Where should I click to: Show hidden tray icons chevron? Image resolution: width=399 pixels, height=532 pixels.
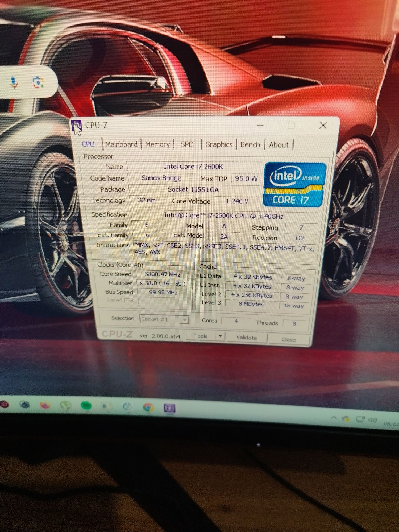click(x=333, y=418)
